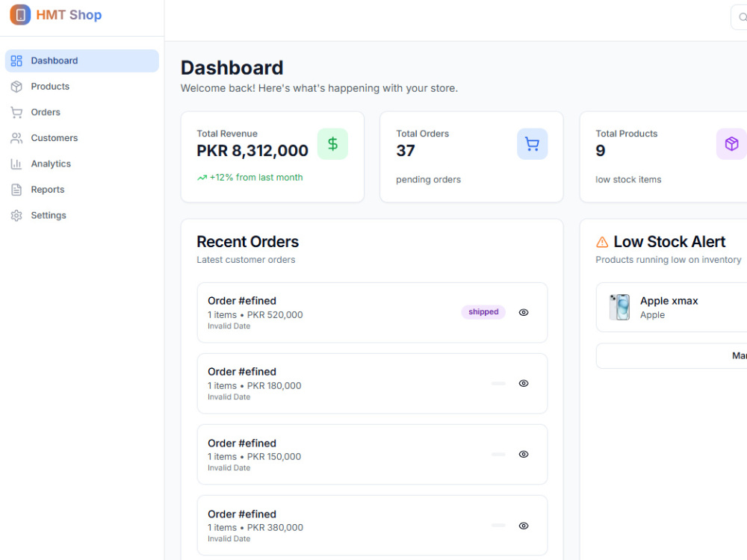The height and width of the screenshot is (560, 747).
Task: Click the Settings gear icon
Action: pyautogui.click(x=16, y=215)
